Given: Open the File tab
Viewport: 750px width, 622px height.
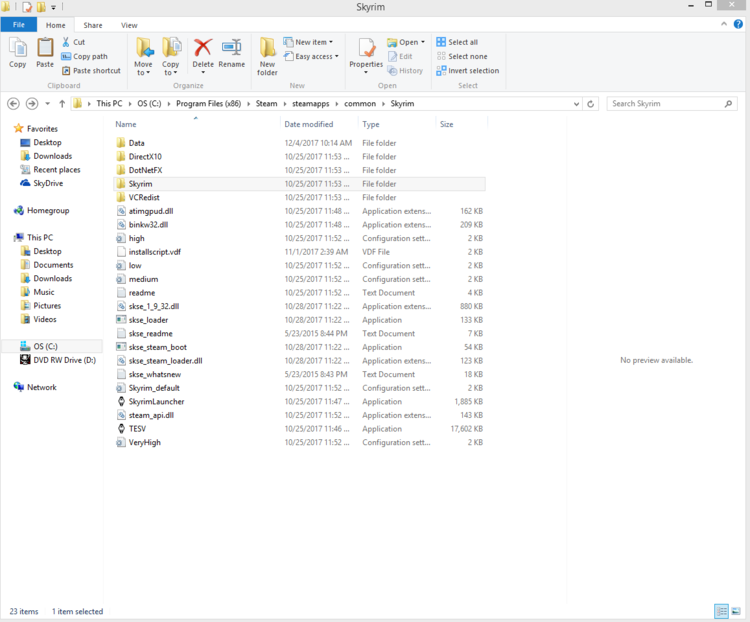Looking at the screenshot, I should point(19,25).
